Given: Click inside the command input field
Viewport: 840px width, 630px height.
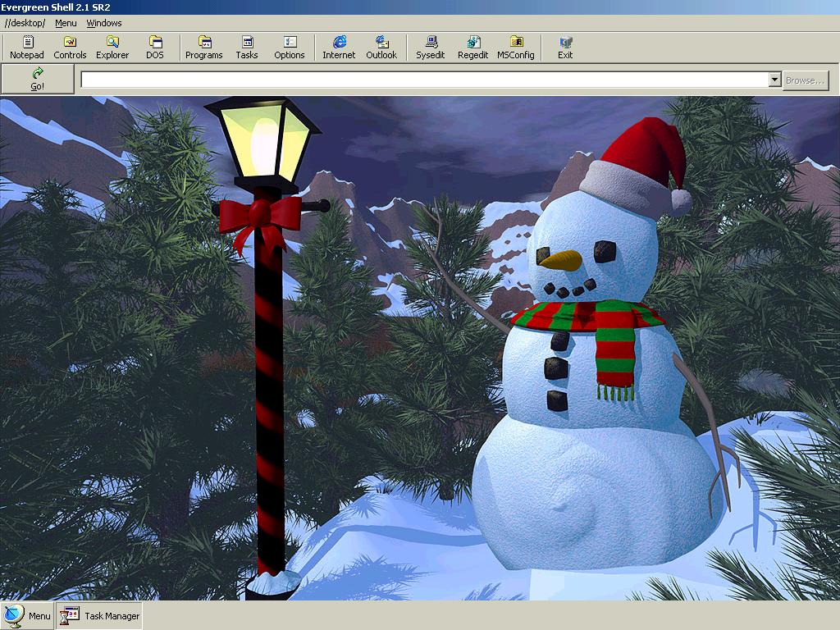Looking at the screenshot, I should pos(424,80).
